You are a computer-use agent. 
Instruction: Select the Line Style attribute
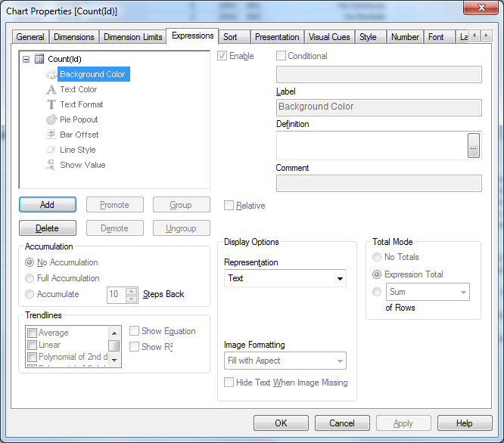click(77, 150)
